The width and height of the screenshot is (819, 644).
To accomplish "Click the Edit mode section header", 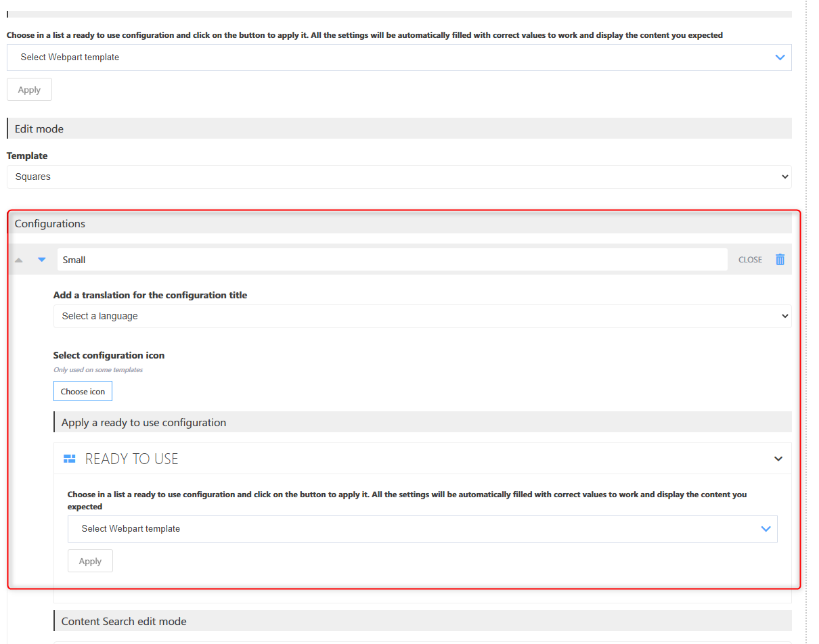I will pos(399,129).
